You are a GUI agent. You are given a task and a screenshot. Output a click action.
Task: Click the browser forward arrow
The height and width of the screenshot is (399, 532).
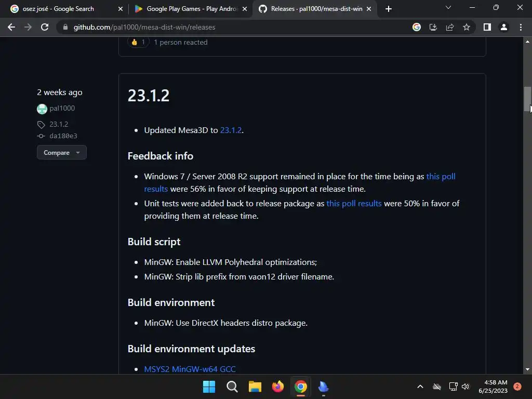(28, 27)
